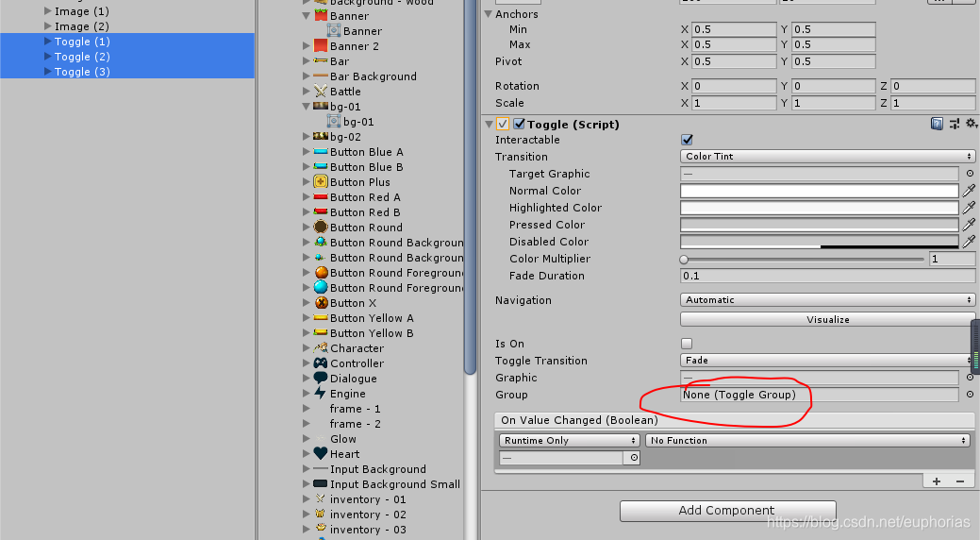Open Group object picker circle

pyautogui.click(x=970, y=395)
